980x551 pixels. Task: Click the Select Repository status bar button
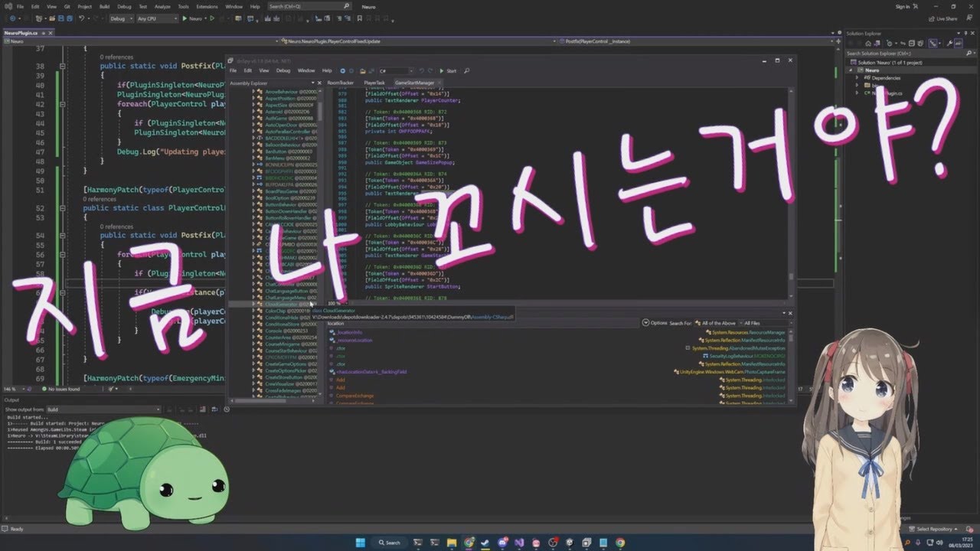tap(934, 529)
